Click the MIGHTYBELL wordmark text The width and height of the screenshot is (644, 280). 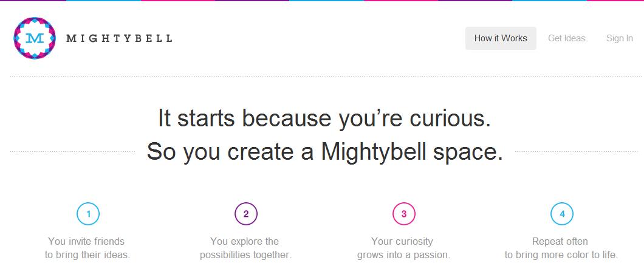[119, 39]
